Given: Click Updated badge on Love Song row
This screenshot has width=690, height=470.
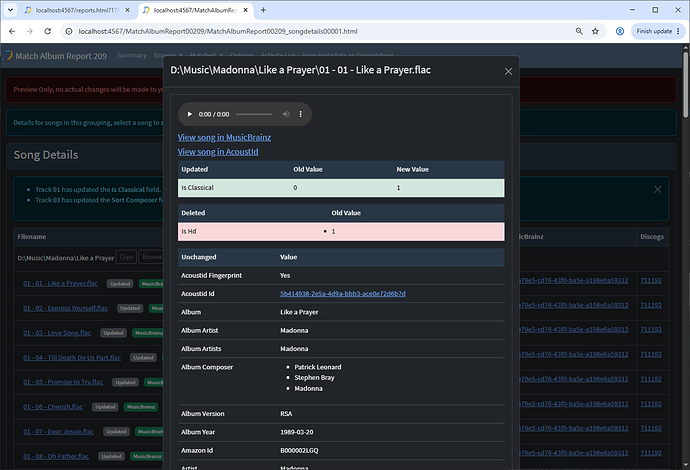Looking at the screenshot, I should (114, 333).
